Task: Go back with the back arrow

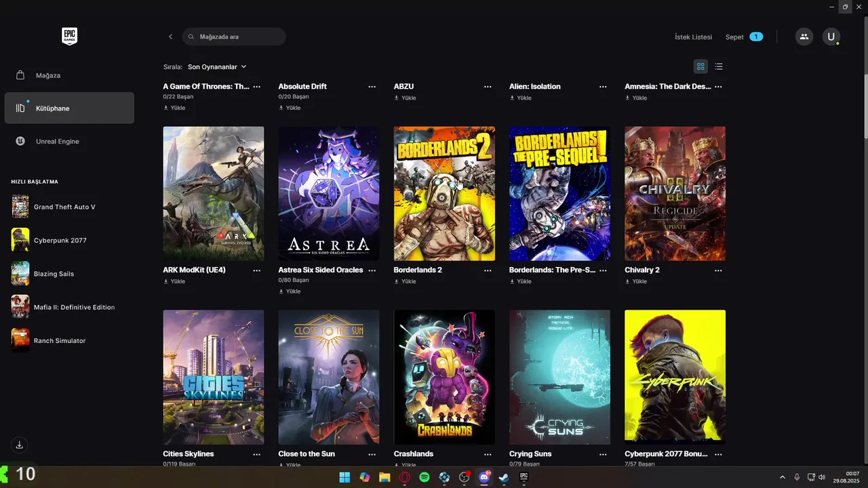Action: pos(170,37)
